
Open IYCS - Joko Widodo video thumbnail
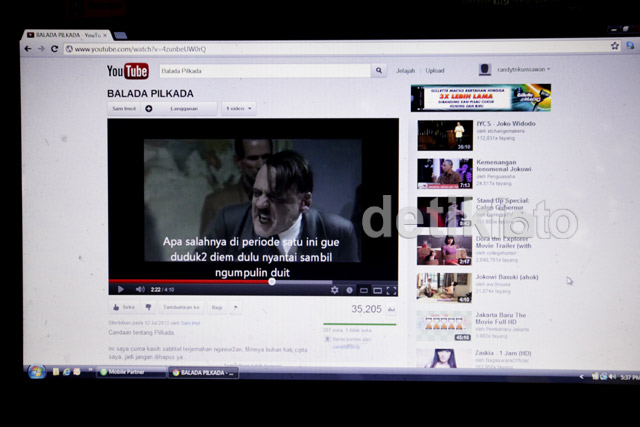445,135
